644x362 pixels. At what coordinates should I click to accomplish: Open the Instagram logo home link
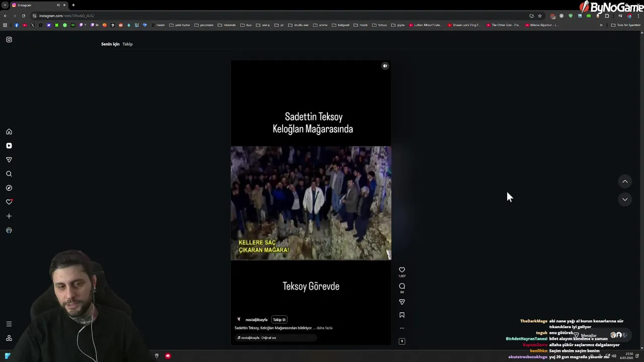(x=9, y=40)
